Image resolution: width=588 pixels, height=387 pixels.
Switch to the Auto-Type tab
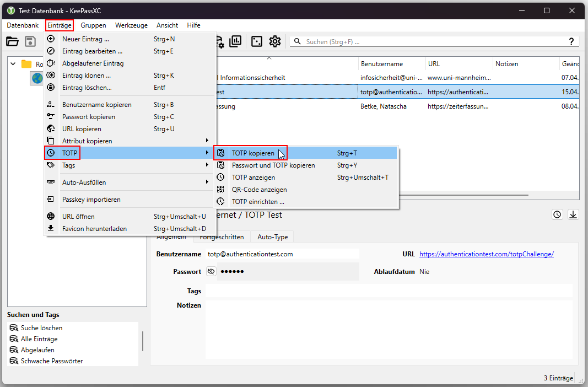[273, 237]
